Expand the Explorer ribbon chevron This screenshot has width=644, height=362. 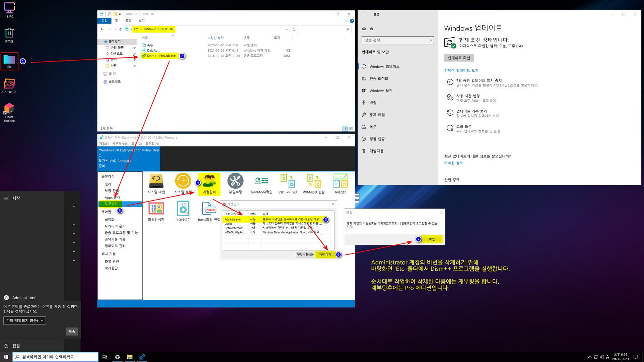coord(346,21)
